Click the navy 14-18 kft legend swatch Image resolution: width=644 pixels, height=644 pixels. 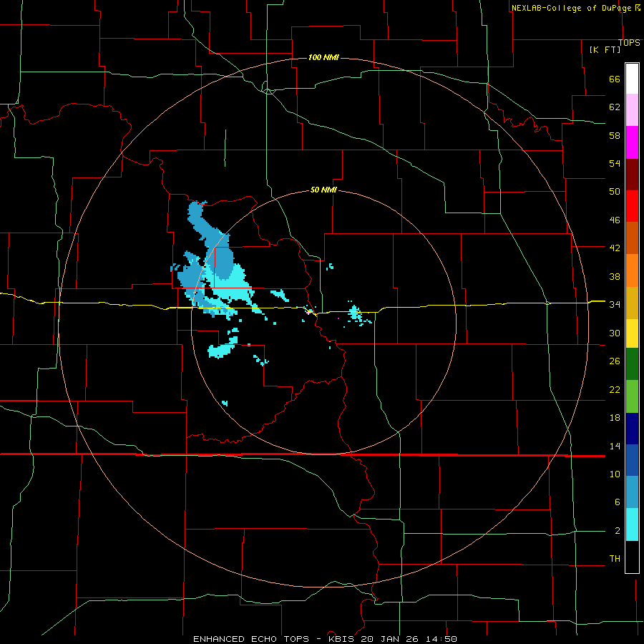[632, 429]
